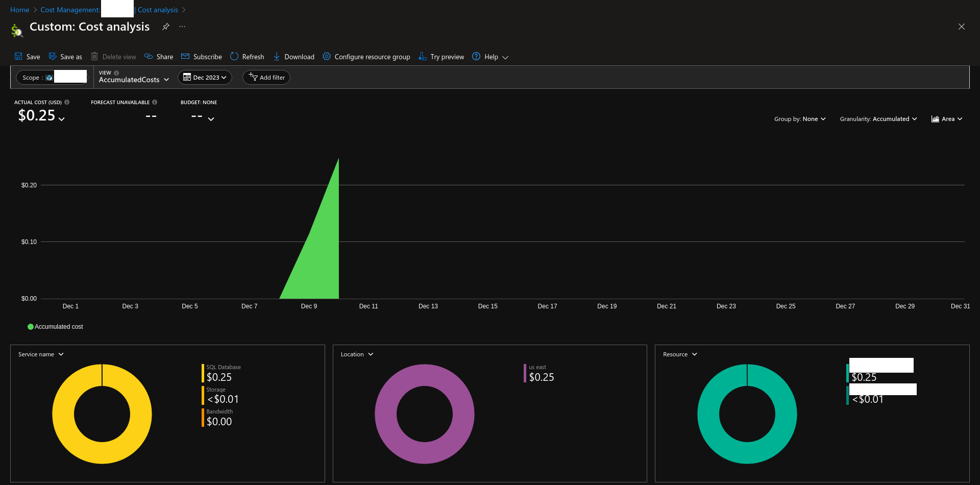Expand the Help menu chevron
Viewport: 980px width, 485px height.
point(505,57)
